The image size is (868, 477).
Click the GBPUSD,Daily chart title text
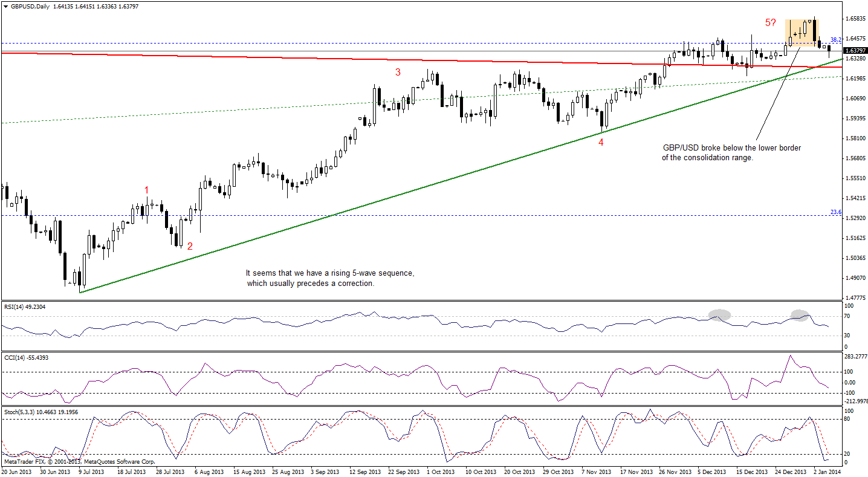31,5
